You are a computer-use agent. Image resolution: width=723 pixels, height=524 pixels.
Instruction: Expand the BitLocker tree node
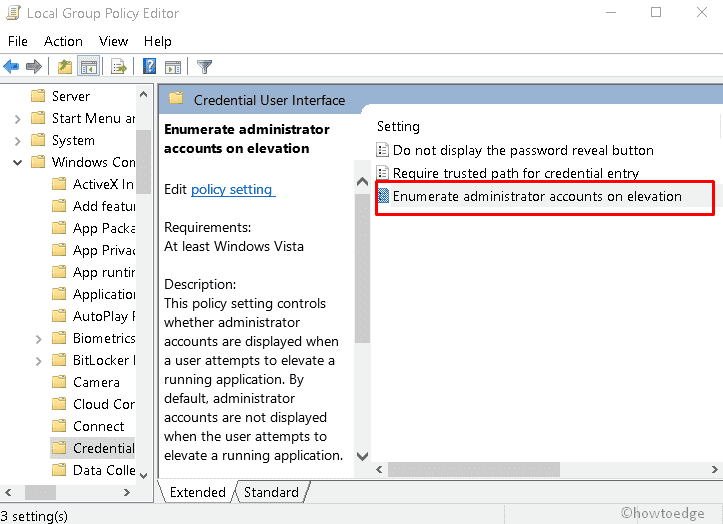coord(39,361)
